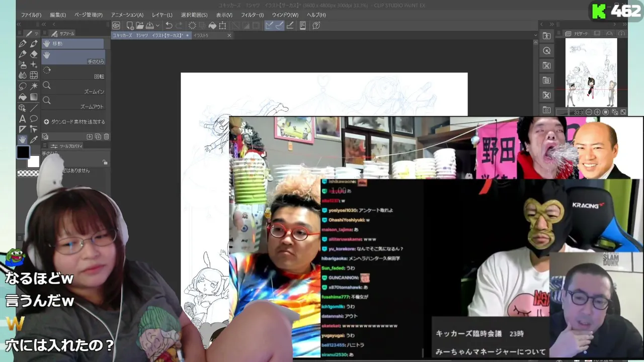
Task: Select the Eyedropper tool
Action: tap(34, 140)
